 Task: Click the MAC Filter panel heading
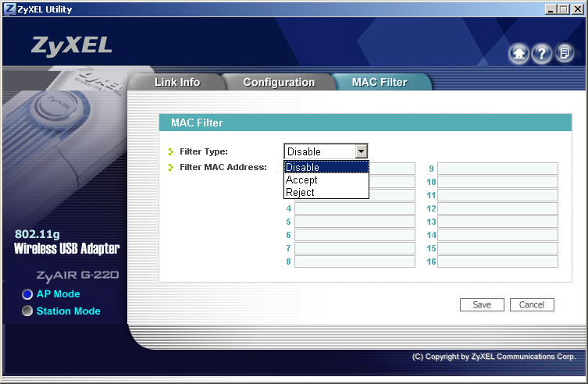197,123
